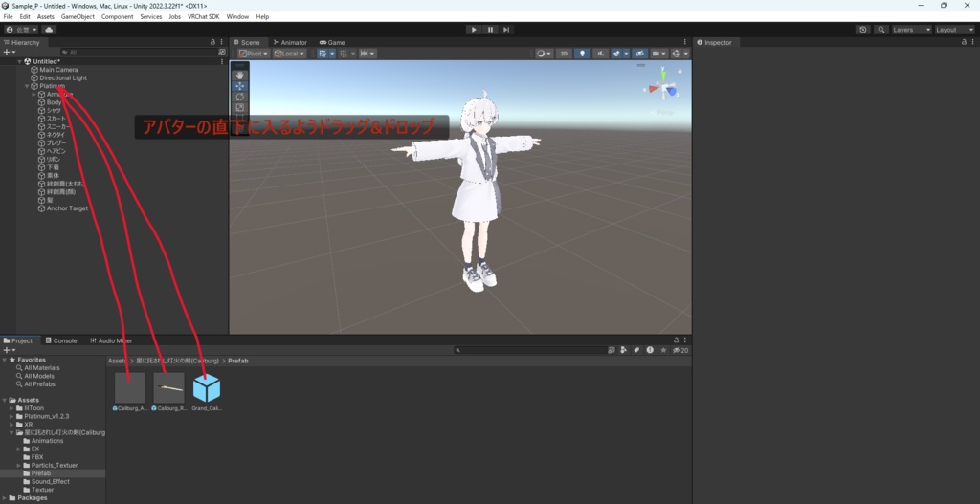Select the Hand view tool
Viewport: 980px width, 504px height.
point(240,75)
